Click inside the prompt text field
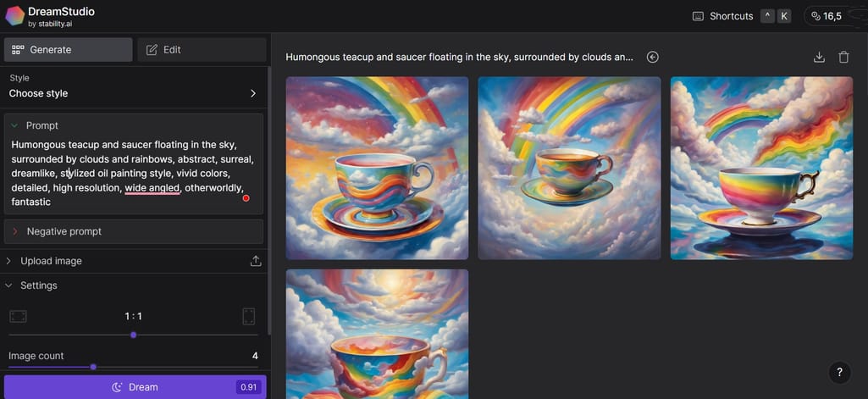The height and width of the screenshot is (399, 868). coord(134,173)
